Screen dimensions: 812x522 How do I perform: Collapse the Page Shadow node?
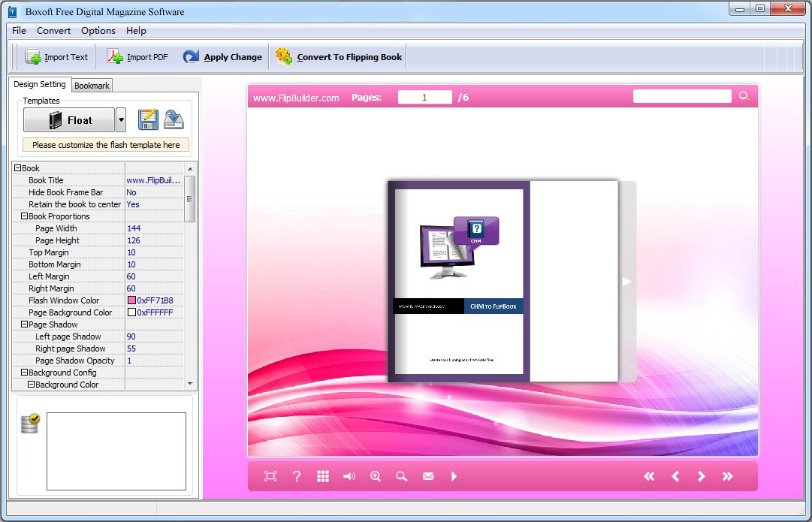pos(24,324)
